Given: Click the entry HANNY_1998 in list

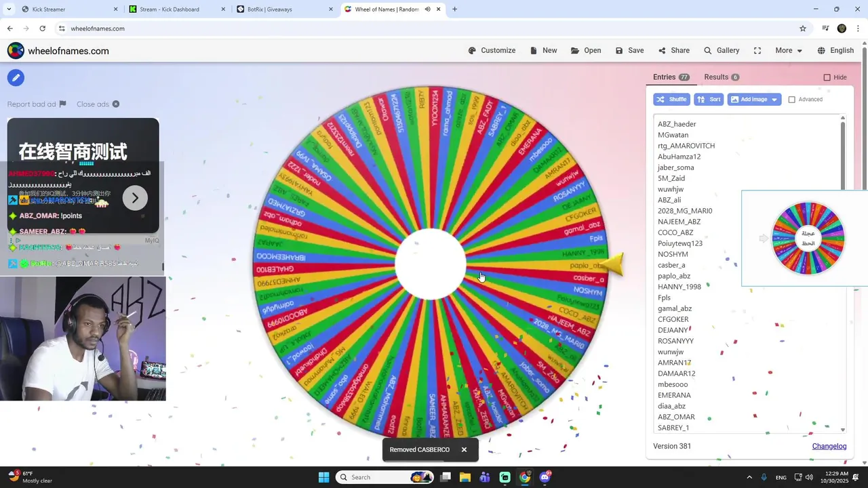Looking at the screenshot, I should tap(679, 287).
